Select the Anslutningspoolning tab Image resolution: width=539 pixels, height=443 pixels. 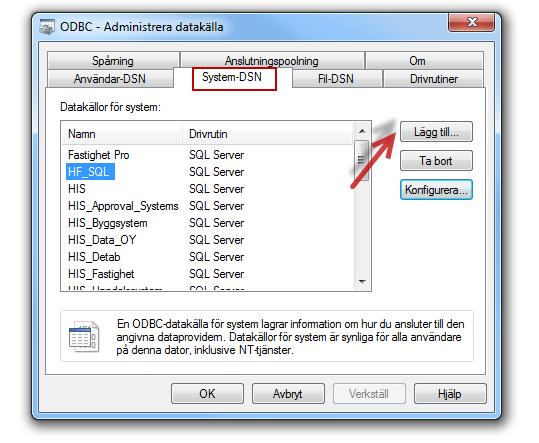pos(272,61)
